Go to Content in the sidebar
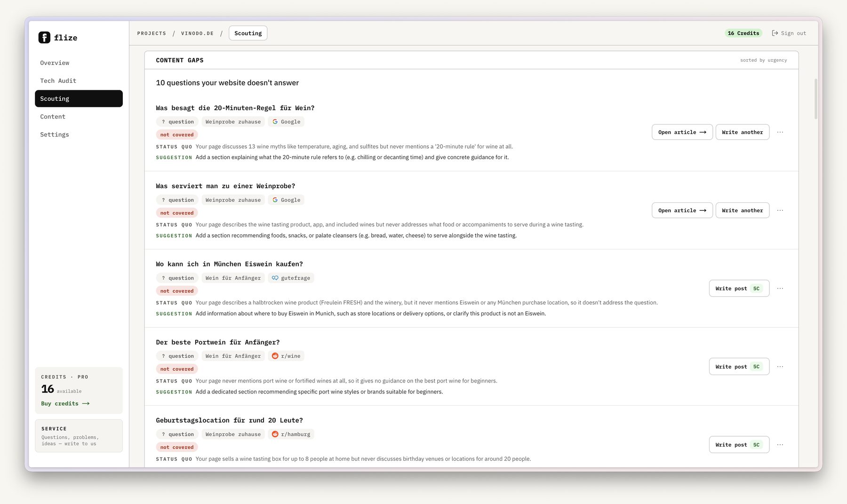The width and height of the screenshot is (847, 504). pyautogui.click(x=79, y=116)
